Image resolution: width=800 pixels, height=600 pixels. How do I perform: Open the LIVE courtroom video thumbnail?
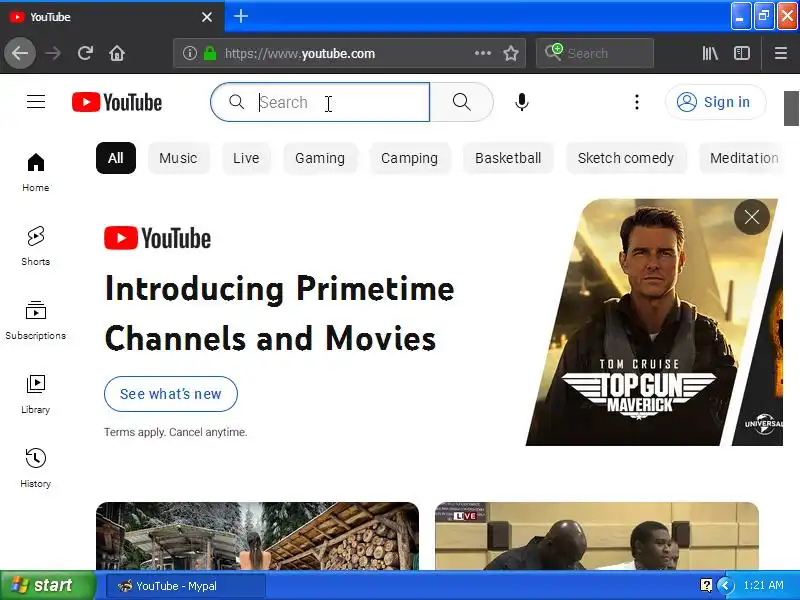click(x=597, y=536)
